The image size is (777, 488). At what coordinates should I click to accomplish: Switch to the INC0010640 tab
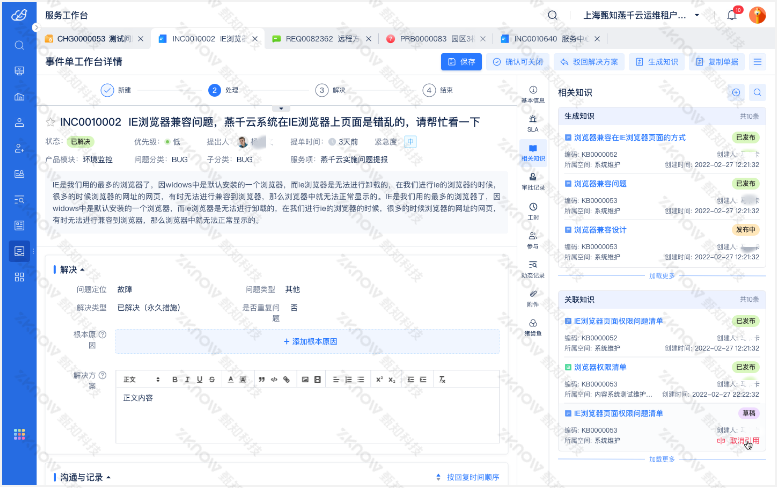(550, 39)
